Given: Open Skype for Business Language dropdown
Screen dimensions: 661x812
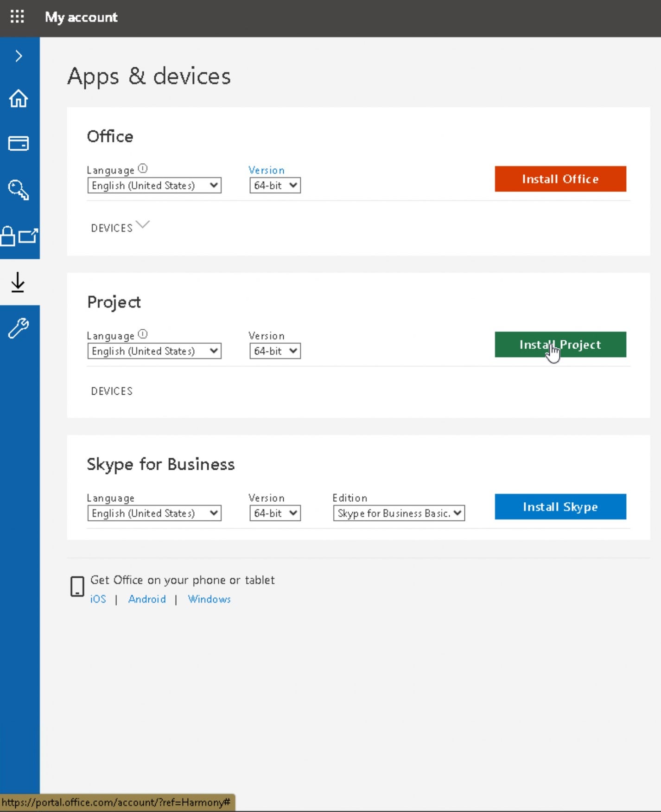Looking at the screenshot, I should pyautogui.click(x=154, y=513).
